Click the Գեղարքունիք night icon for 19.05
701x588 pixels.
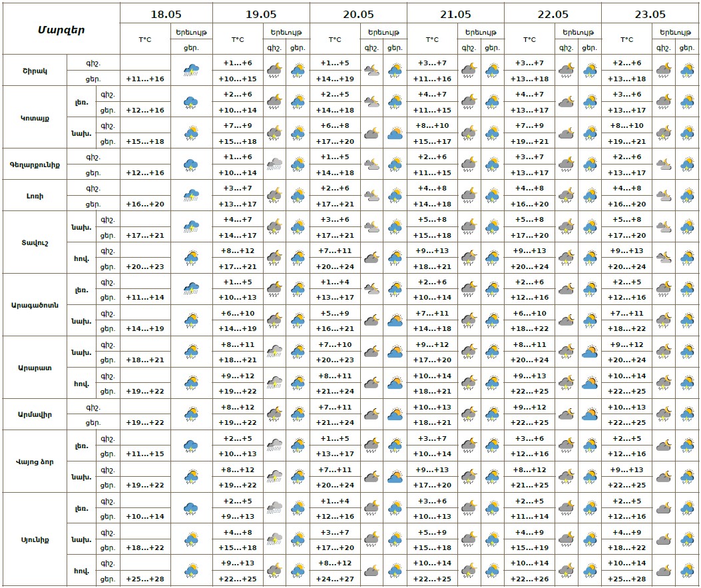[274, 164]
